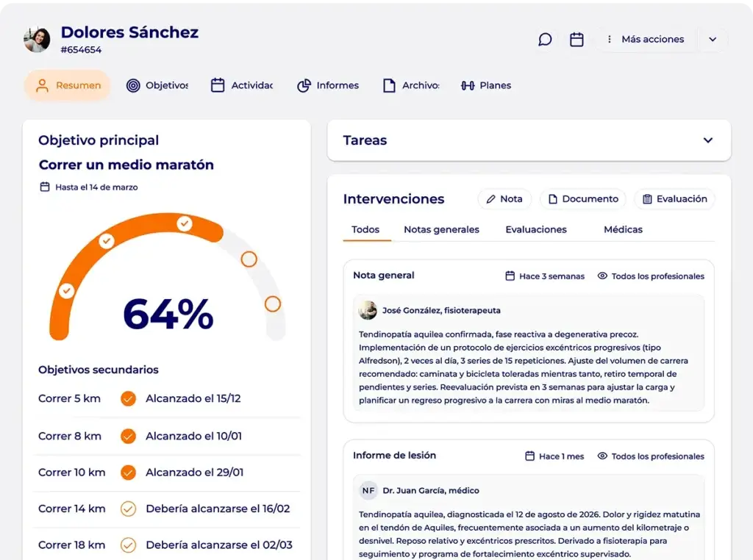Click 'Debería alcanzarse el 02/03' text
753x560 pixels.
point(219,545)
